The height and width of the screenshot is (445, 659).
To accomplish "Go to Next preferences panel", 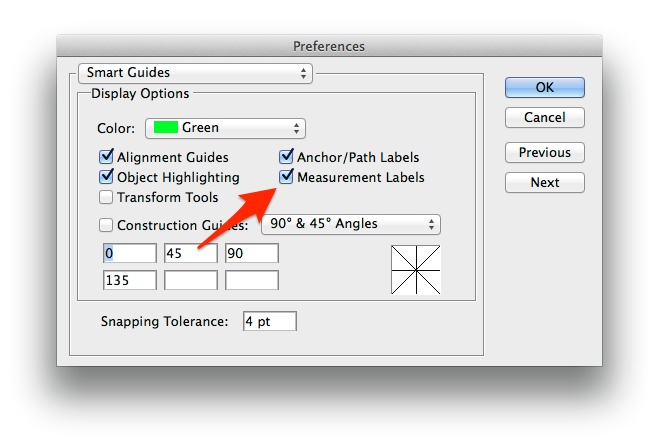I will pyautogui.click(x=545, y=182).
